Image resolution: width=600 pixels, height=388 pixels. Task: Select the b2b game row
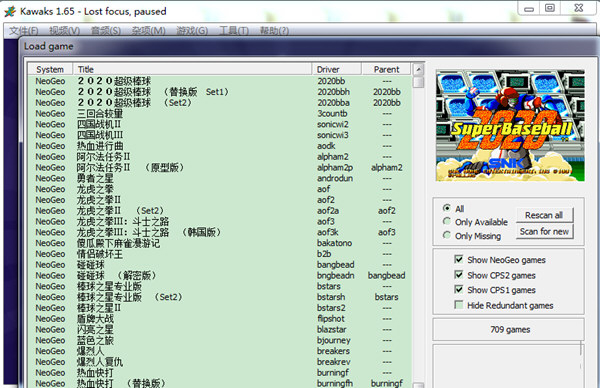point(220,254)
